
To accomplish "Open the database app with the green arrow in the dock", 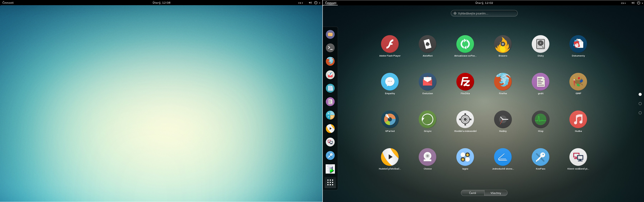I will [x=330, y=169].
